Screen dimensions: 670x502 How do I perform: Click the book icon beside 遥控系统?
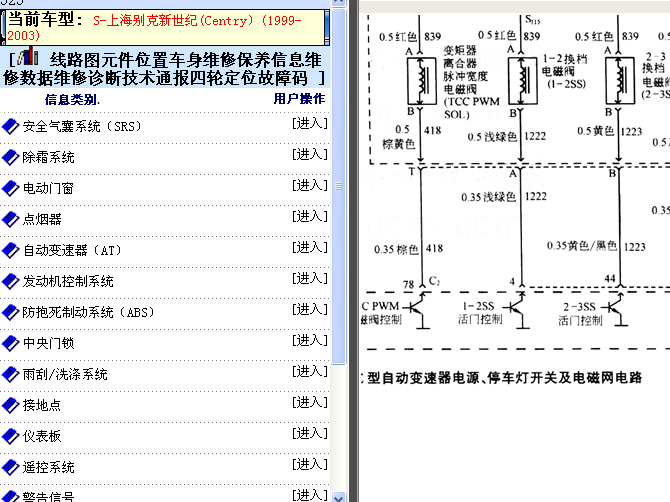pyautogui.click(x=11, y=467)
